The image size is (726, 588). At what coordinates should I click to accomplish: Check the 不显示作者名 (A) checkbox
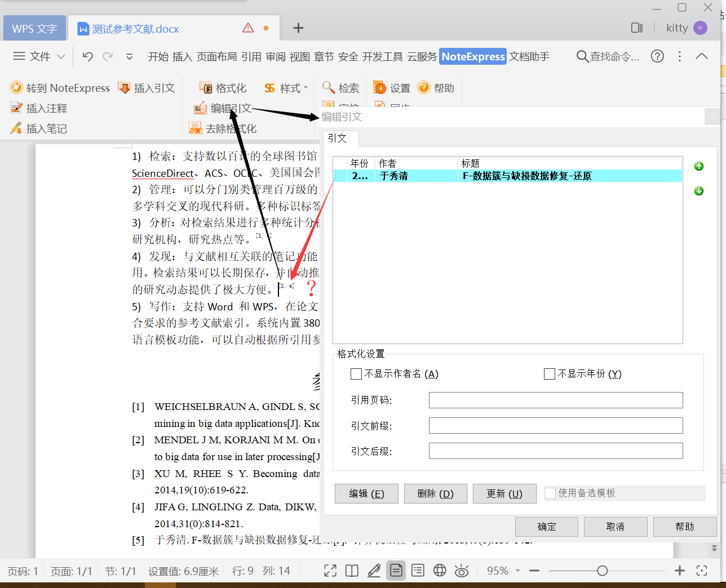(x=356, y=374)
